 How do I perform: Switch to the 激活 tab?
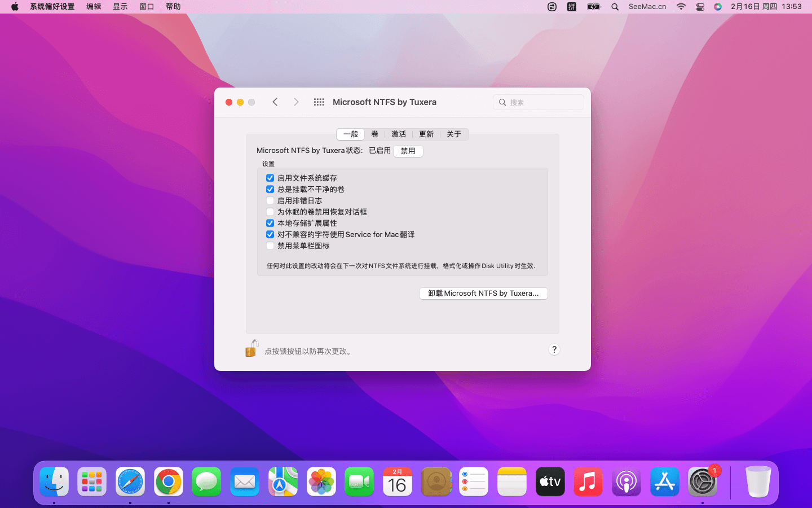coord(399,134)
